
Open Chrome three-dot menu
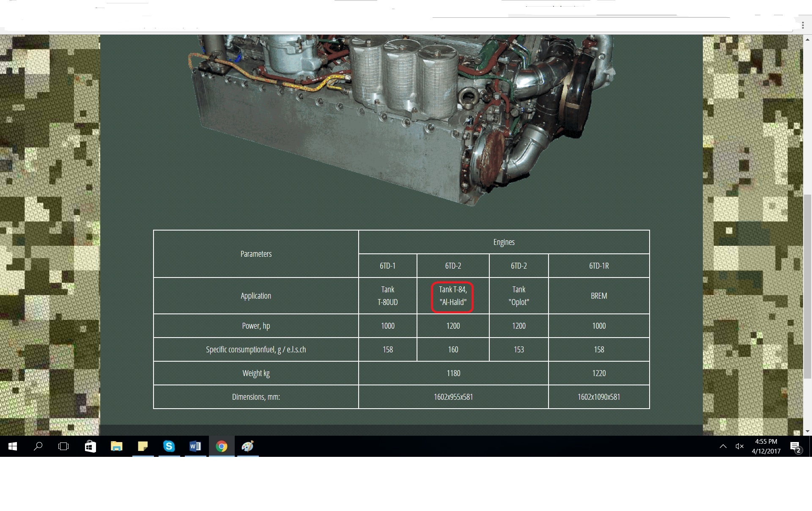point(803,26)
